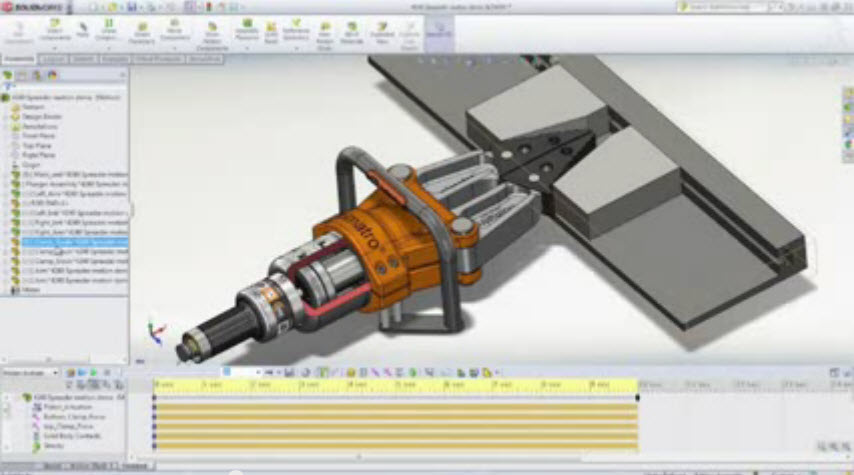This screenshot has height=475, width=854.
Task: Select Design Binder in the tree
Action: pos(41,117)
